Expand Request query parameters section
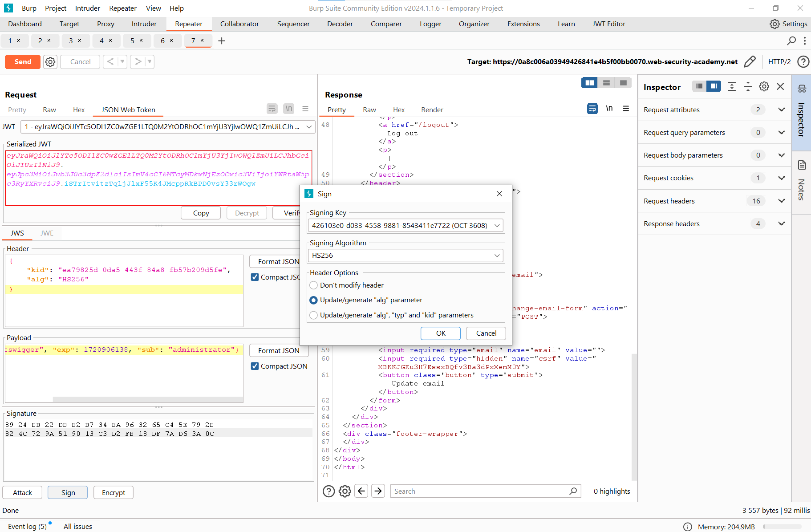811x532 pixels. click(714, 133)
